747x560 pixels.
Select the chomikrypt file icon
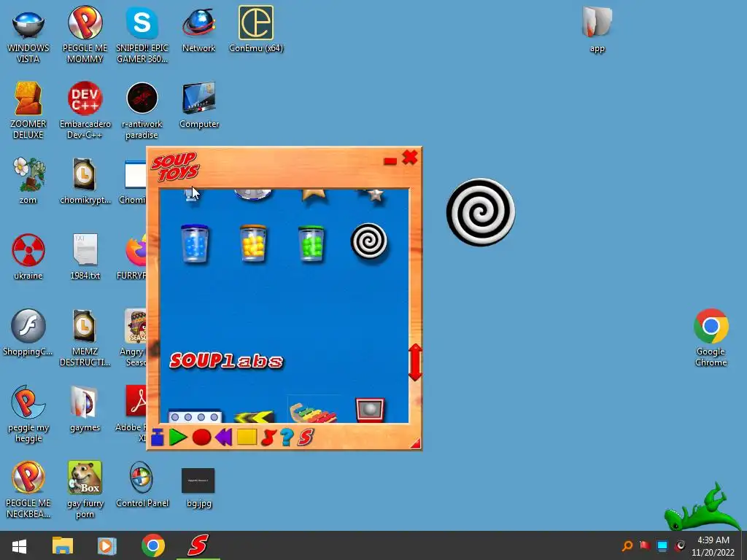[x=85, y=181]
